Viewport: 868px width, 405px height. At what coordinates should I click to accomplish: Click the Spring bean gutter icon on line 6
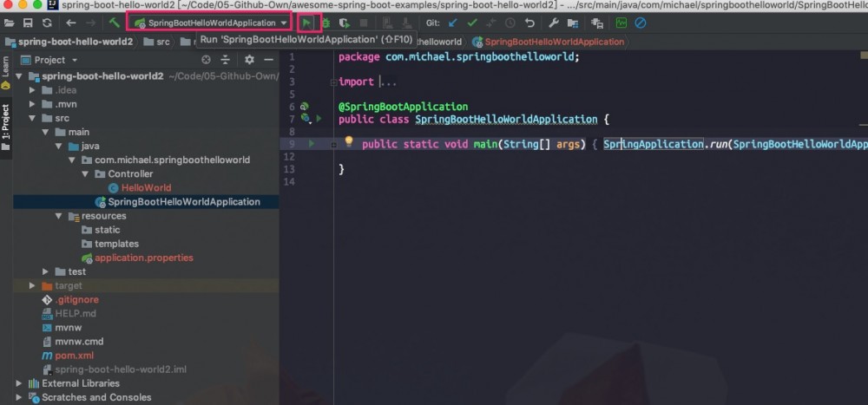tap(304, 106)
